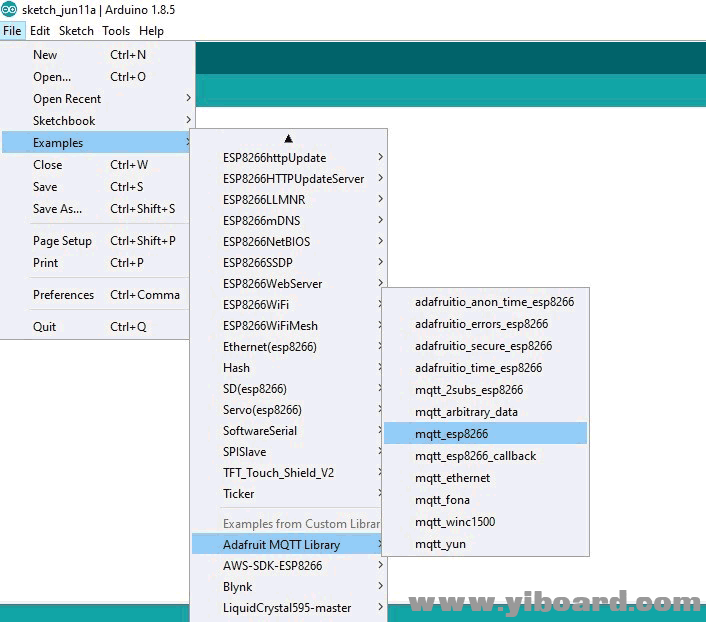Expand ESP8266WebServer examples
Viewport: 706px width, 622px height.
(x=289, y=284)
